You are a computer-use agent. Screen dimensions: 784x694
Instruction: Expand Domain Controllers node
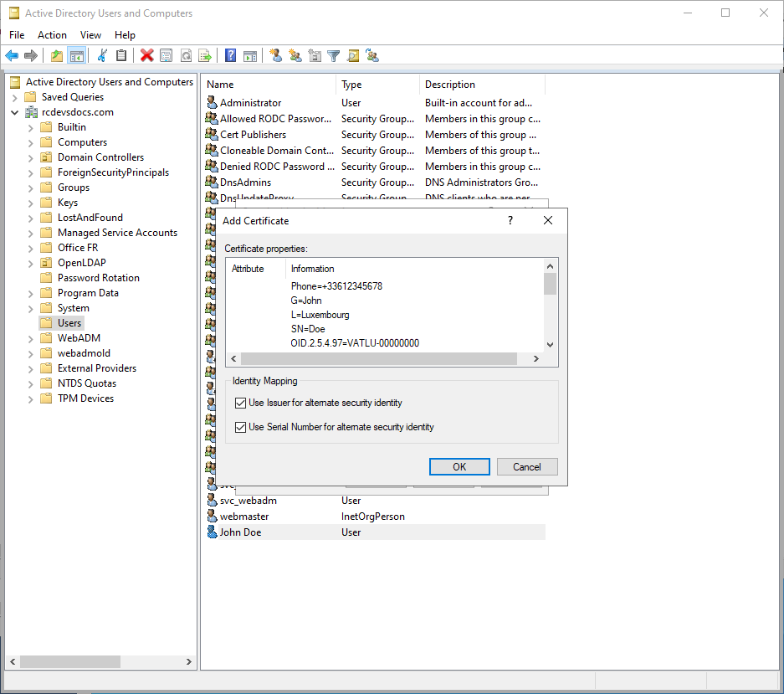pyautogui.click(x=30, y=158)
